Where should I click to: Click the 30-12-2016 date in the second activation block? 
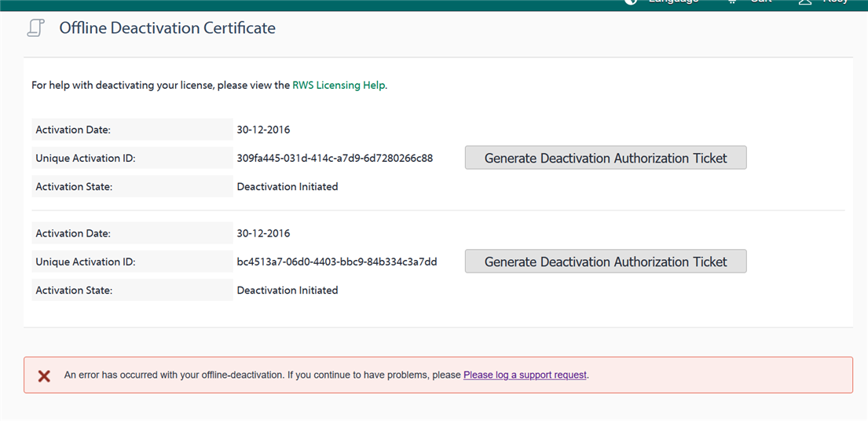[x=263, y=233]
